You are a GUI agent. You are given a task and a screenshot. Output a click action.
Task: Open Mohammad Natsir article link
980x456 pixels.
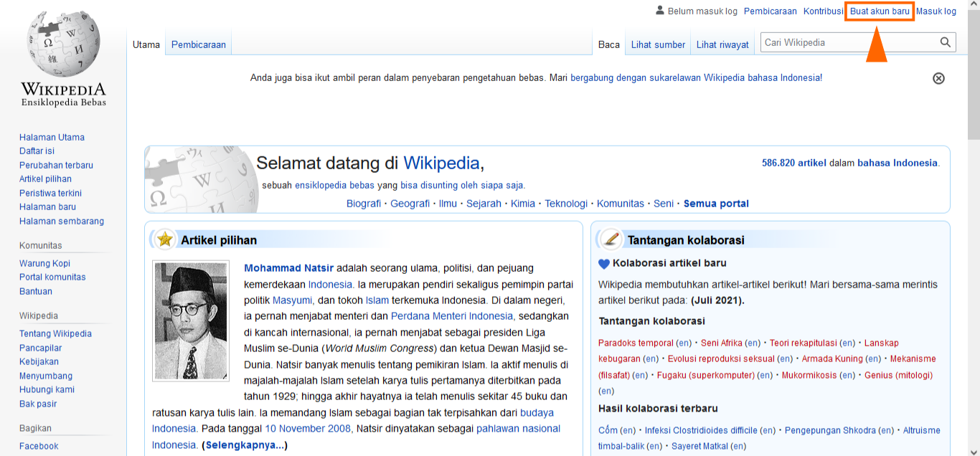pos(288,268)
